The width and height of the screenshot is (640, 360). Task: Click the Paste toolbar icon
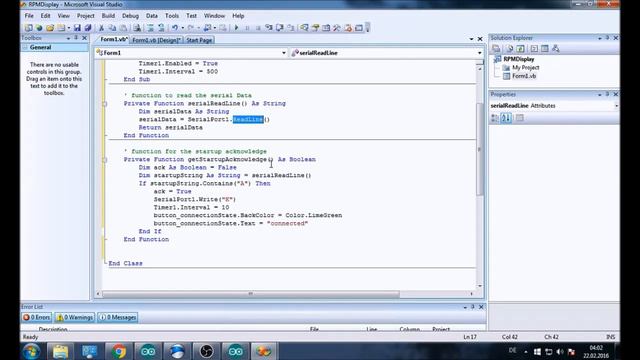[123, 28]
